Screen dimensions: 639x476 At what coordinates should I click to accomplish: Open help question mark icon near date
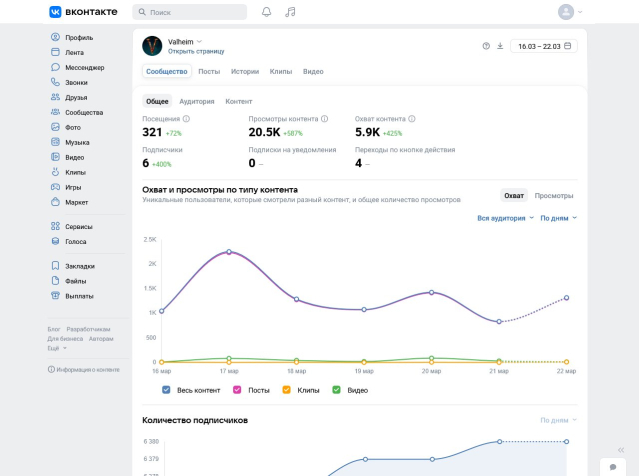click(x=486, y=46)
